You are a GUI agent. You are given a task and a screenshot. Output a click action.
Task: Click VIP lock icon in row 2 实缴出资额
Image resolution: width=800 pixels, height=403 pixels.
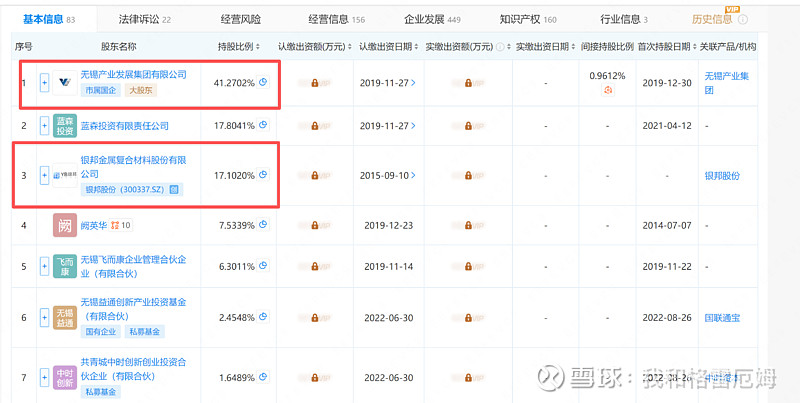468,125
